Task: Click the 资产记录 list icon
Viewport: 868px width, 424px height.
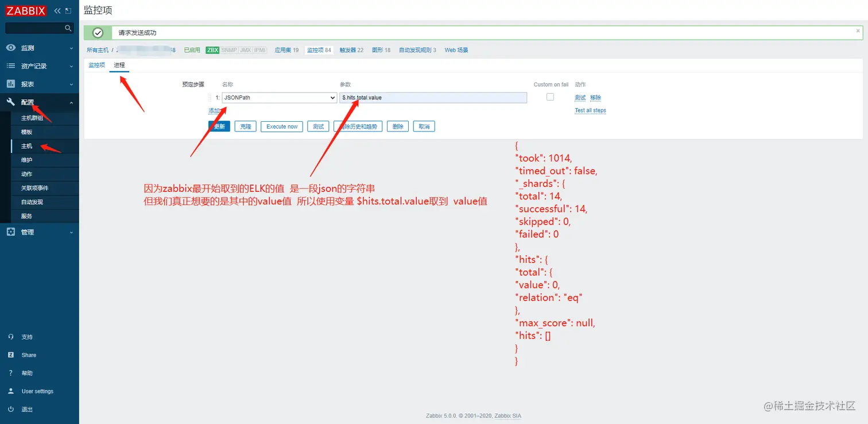Action: (11, 66)
